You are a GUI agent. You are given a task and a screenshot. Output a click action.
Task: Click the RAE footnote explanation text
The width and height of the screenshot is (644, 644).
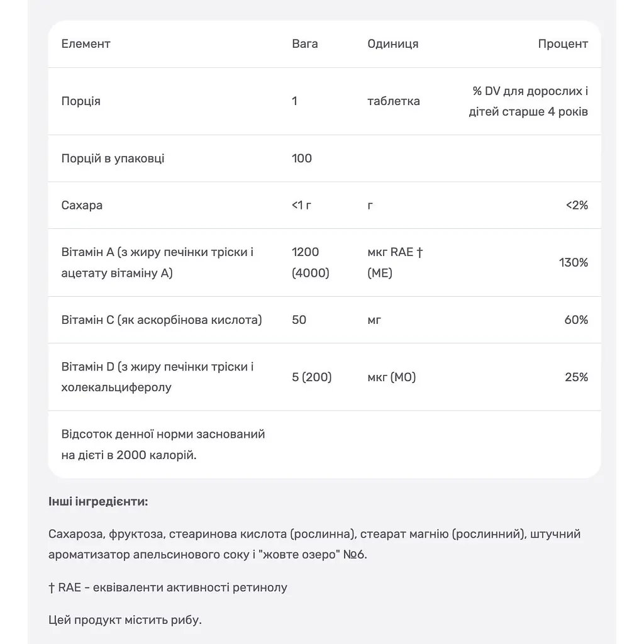coord(168,588)
